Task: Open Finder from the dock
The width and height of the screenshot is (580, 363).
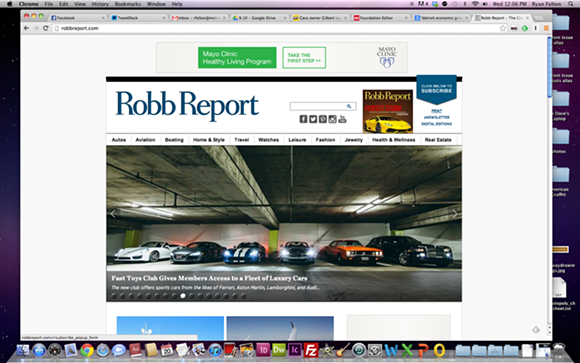Action: coord(23,350)
